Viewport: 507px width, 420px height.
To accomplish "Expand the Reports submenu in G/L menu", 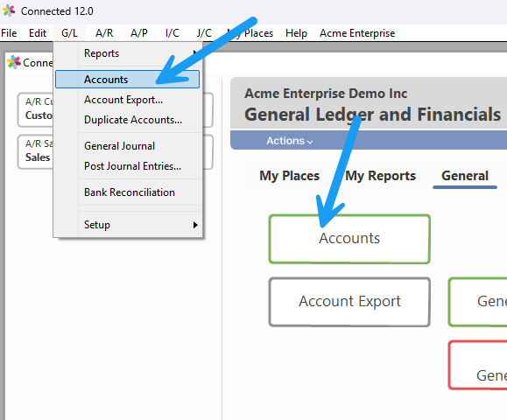I will 127,53.
